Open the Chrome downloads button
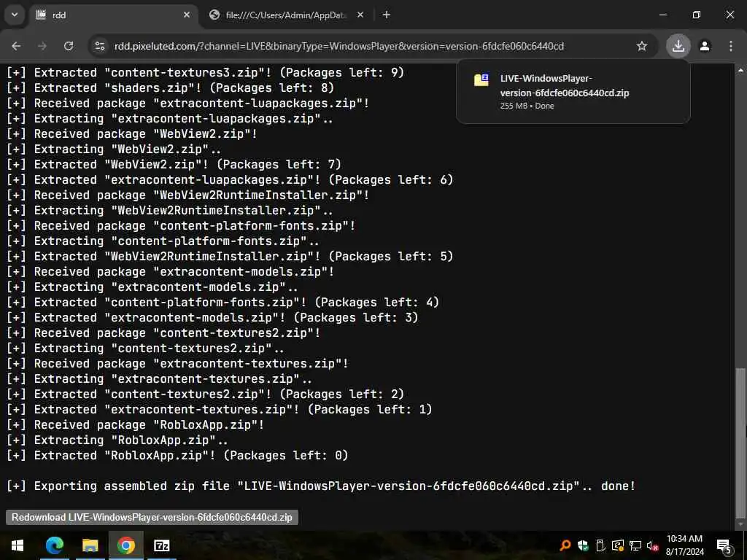Screen dimensions: 747x560 678,46
